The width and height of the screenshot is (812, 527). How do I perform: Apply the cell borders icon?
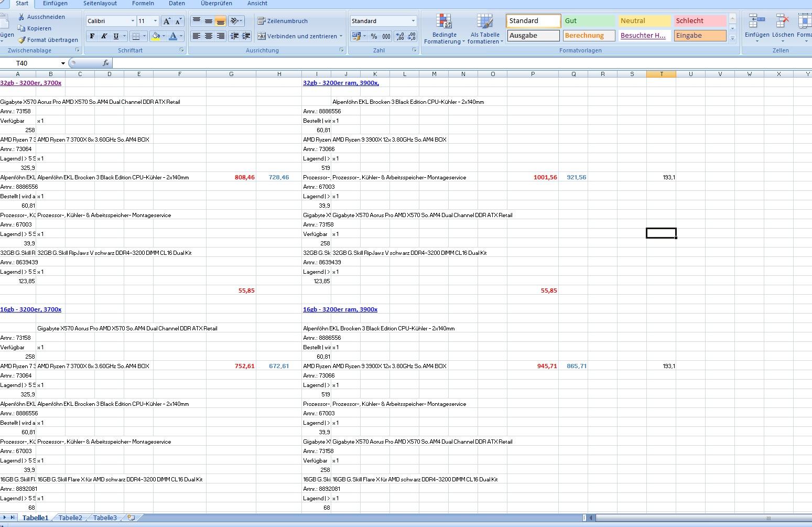click(x=136, y=36)
